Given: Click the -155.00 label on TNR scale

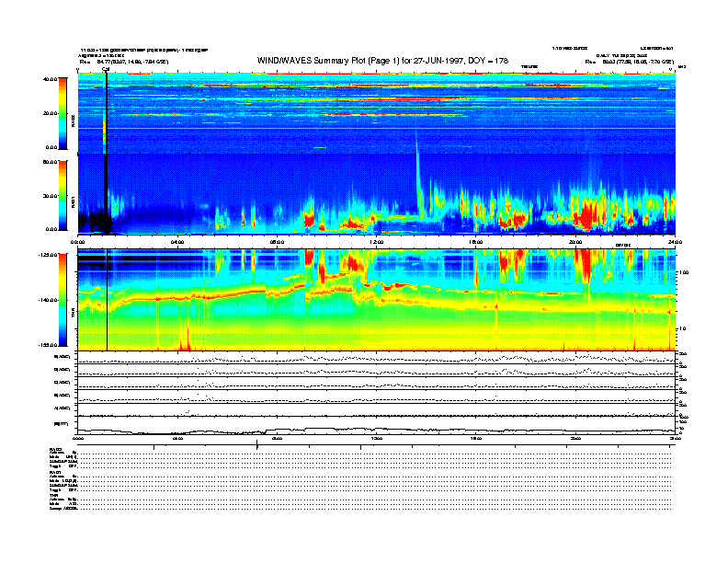Looking at the screenshot, I should tap(49, 345).
